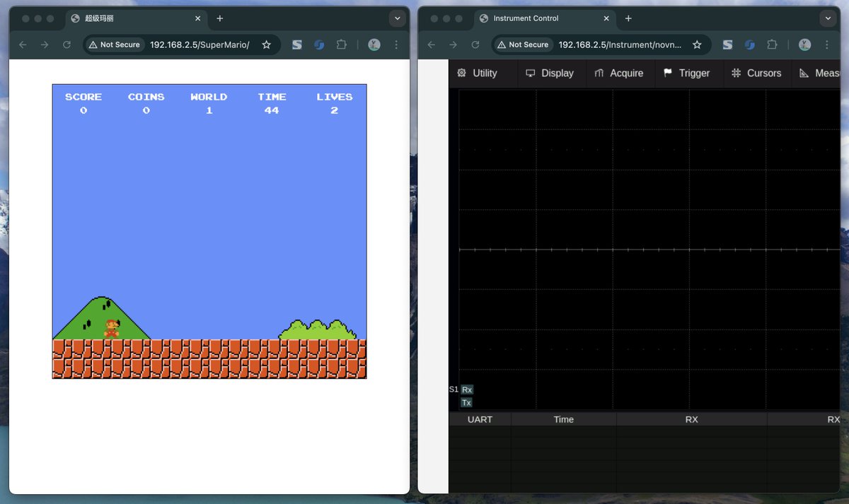This screenshot has width=849, height=504.
Task: Open Extensions puzzle icon in SuperMario window
Action: 342,45
